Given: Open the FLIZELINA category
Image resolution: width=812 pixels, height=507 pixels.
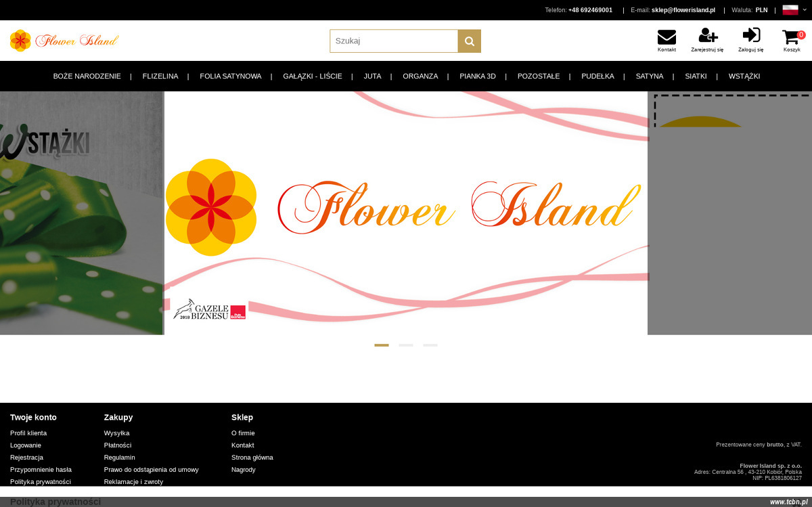Looking at the screenshot, I should coord(160,76).
